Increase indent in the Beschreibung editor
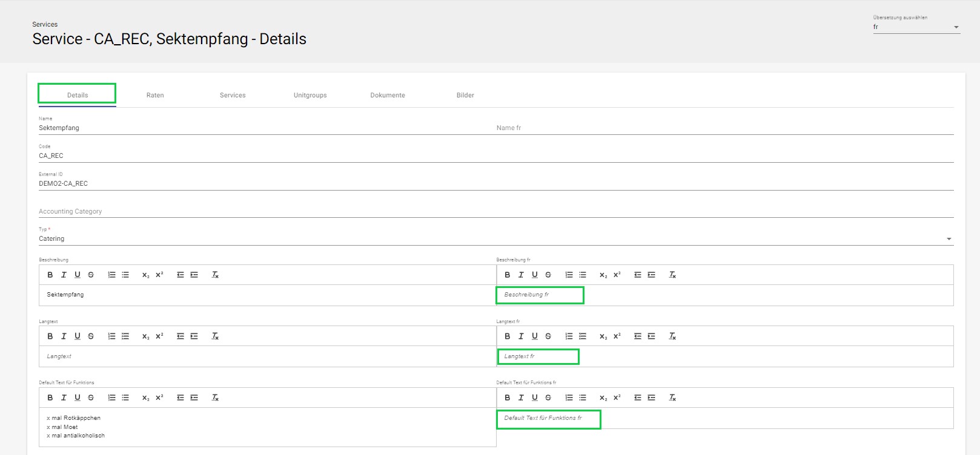Viewport: 980px width, 455px height. 194,275
